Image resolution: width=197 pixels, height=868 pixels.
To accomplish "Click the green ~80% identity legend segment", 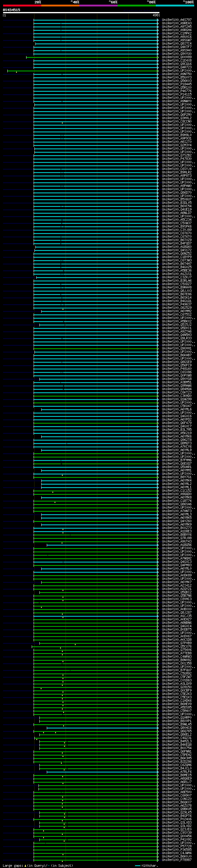I will coord(137,6).
